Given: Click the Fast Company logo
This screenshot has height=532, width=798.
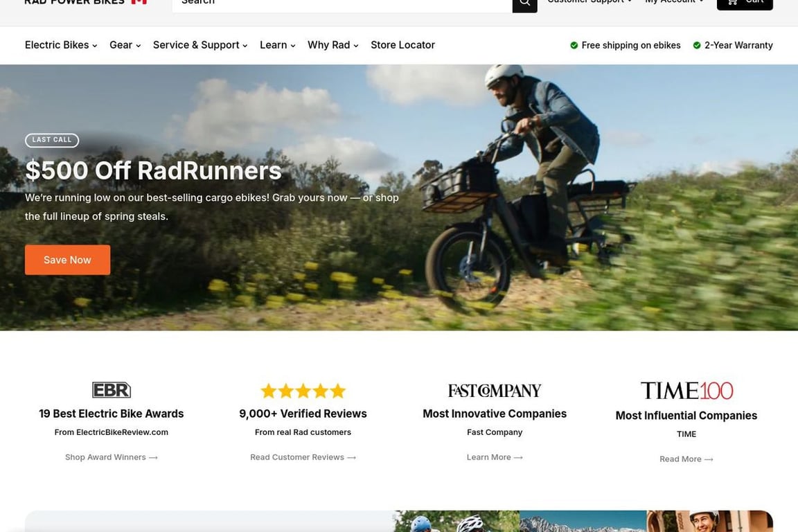Looking at the screenshot, I should [495, 391].
